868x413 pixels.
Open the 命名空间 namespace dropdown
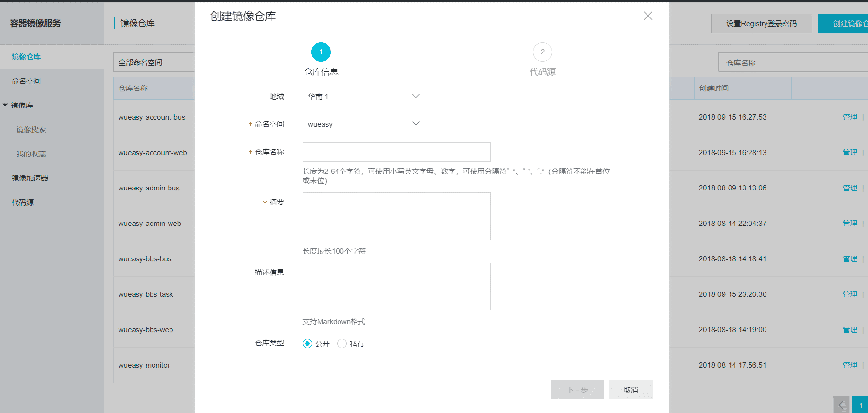pyautogui.click(x=363, y=124)
